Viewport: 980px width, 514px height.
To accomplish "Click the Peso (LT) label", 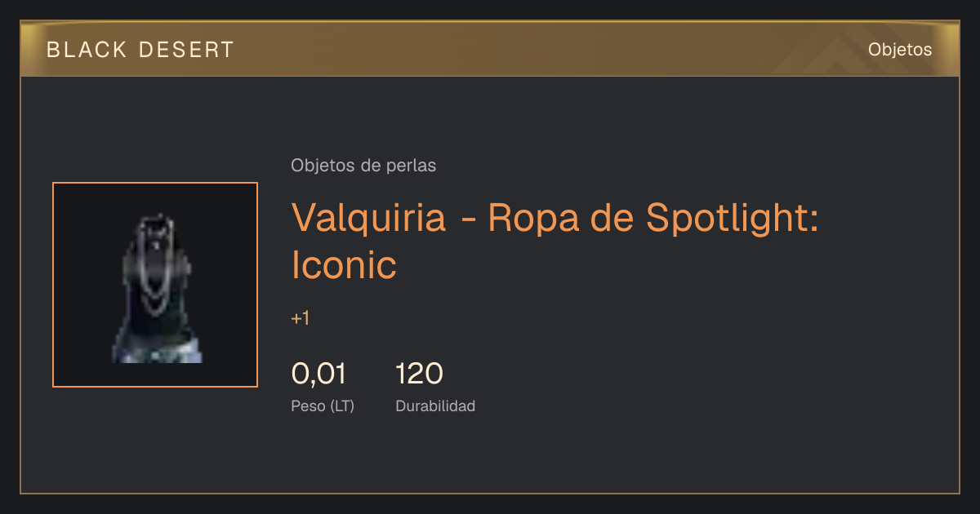I will (x=323, y=406).
